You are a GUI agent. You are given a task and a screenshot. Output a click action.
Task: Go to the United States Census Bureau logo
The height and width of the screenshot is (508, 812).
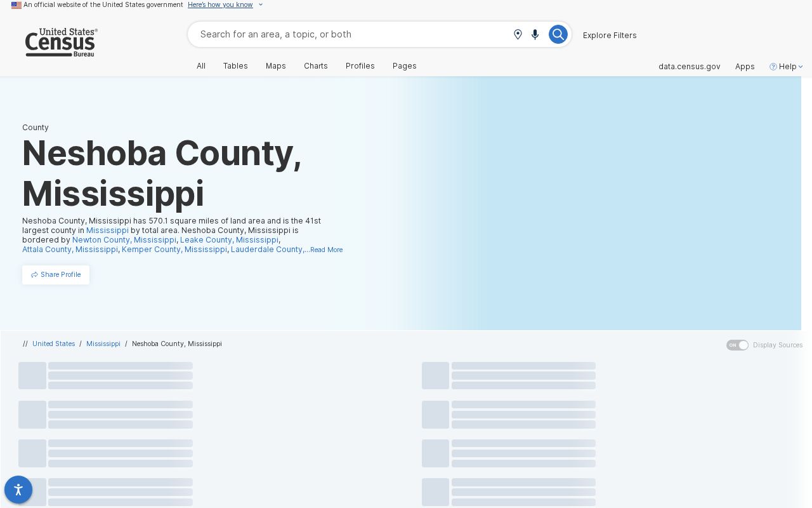click(x=62, y=43)
